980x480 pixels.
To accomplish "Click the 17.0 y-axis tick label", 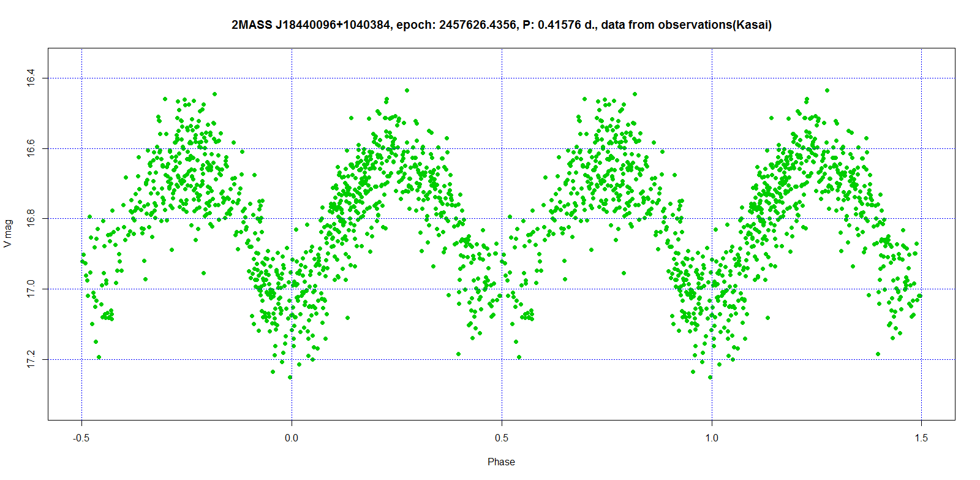I will tap(31, 289).
